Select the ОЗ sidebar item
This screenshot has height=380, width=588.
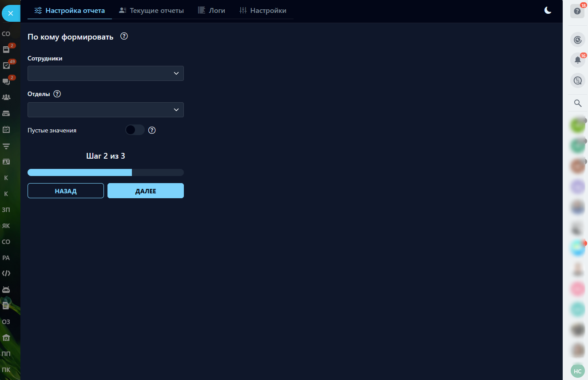[x=6, y=322]
